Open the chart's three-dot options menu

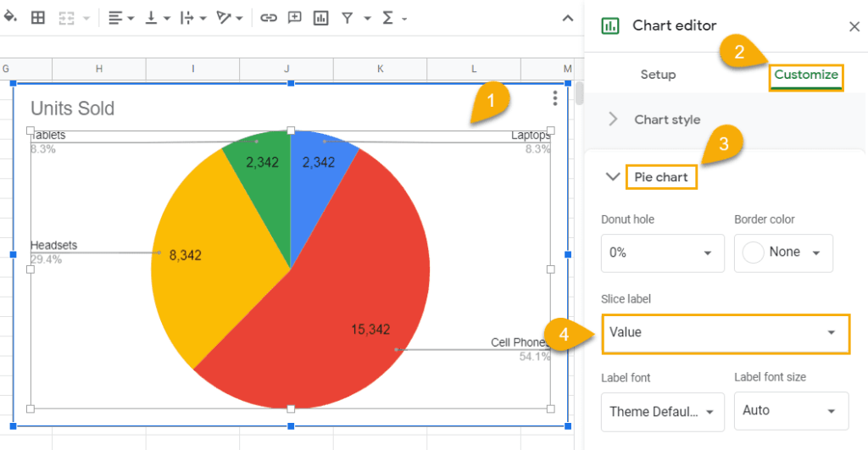pyautogui.click(x=554, y=98)
